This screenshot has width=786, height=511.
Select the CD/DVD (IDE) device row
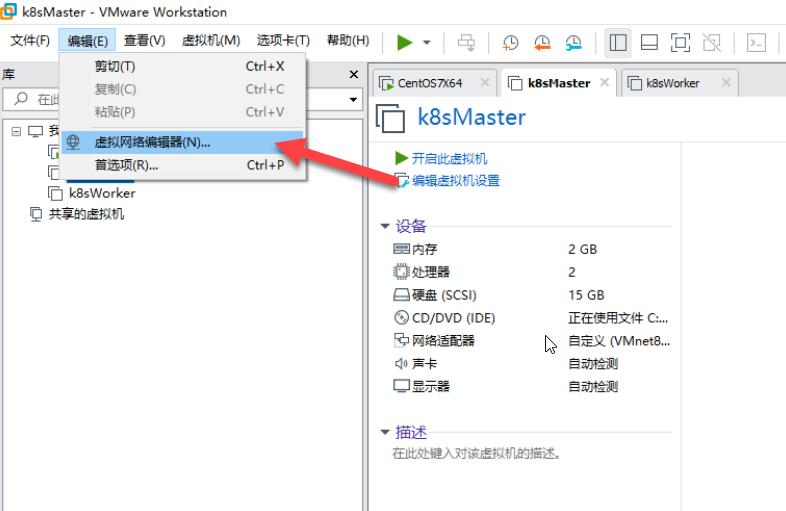[531, 318]
